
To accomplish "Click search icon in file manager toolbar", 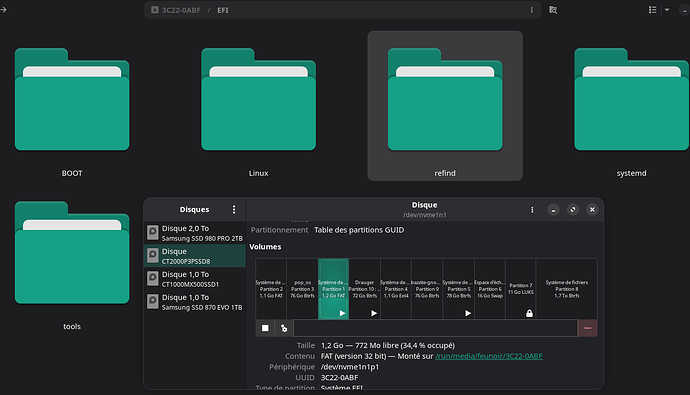I will tap(553, 10).
